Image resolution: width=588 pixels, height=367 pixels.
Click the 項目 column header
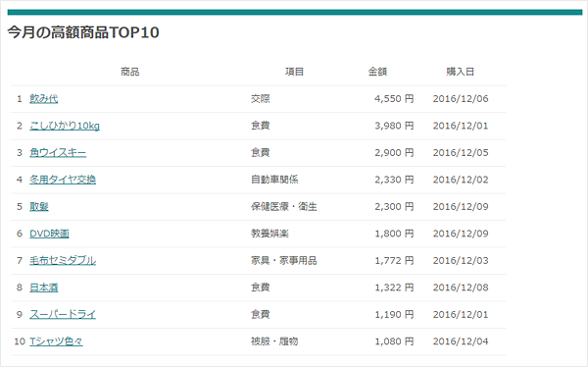294,72
